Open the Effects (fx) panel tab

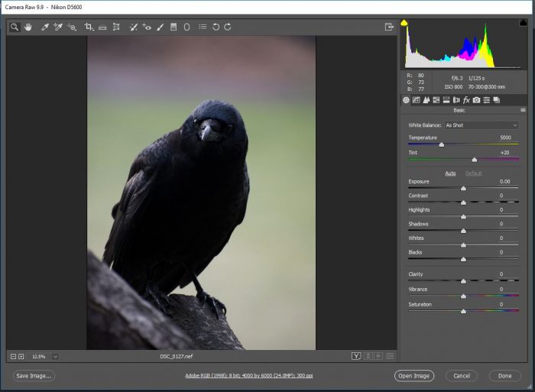click(466, 100)
